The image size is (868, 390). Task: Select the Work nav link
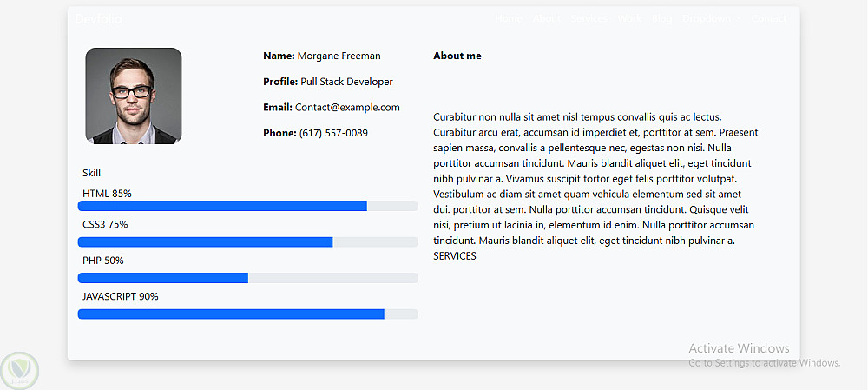629,19
